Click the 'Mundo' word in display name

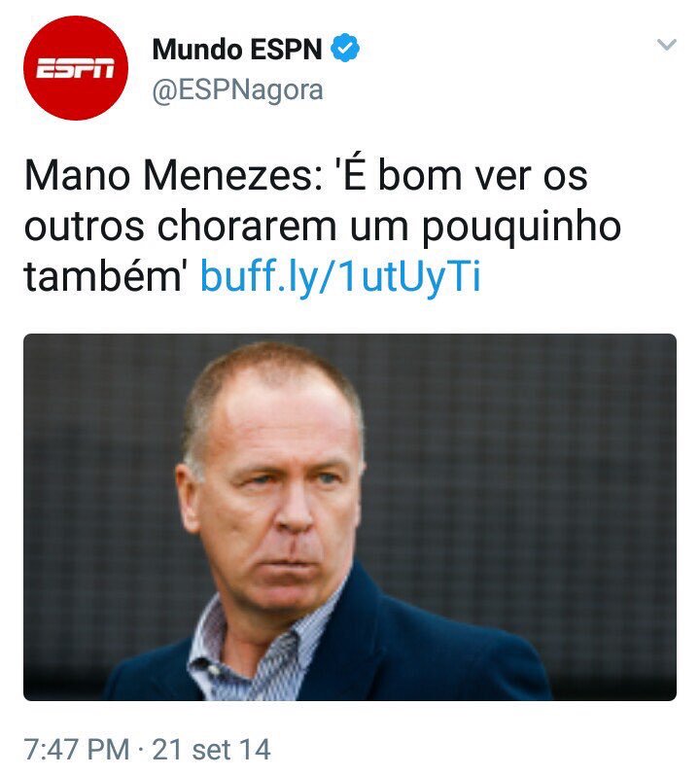point(197,49)
